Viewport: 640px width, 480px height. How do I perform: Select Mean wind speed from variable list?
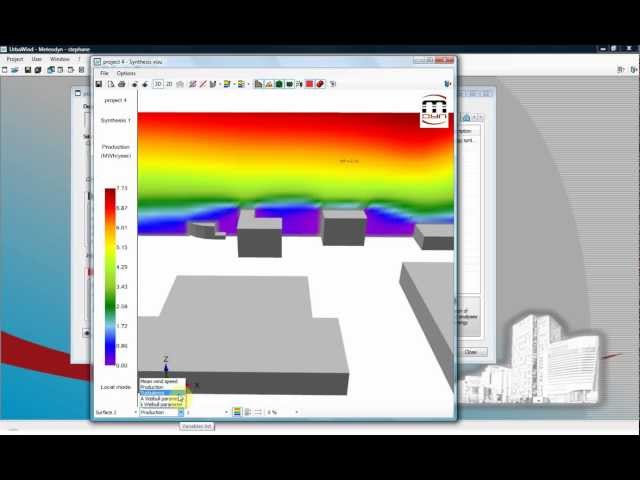[x=162, y=381]
